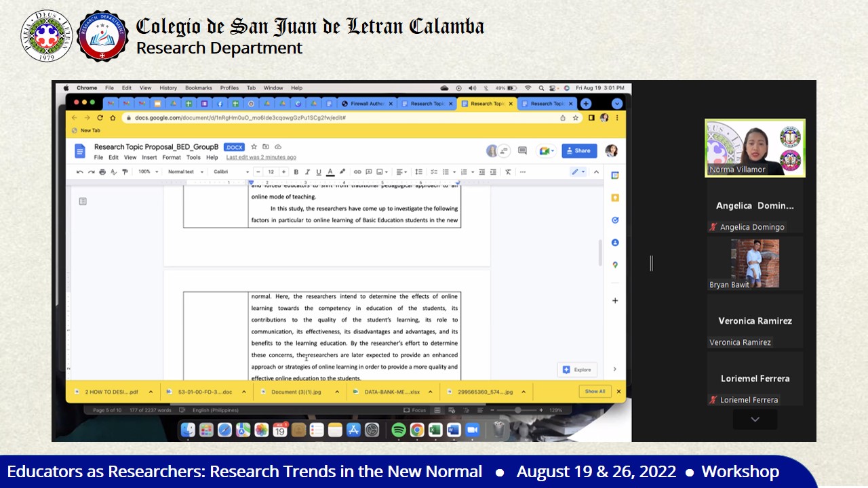Expand the 100% zoom dropdown

tap(148, 172)
